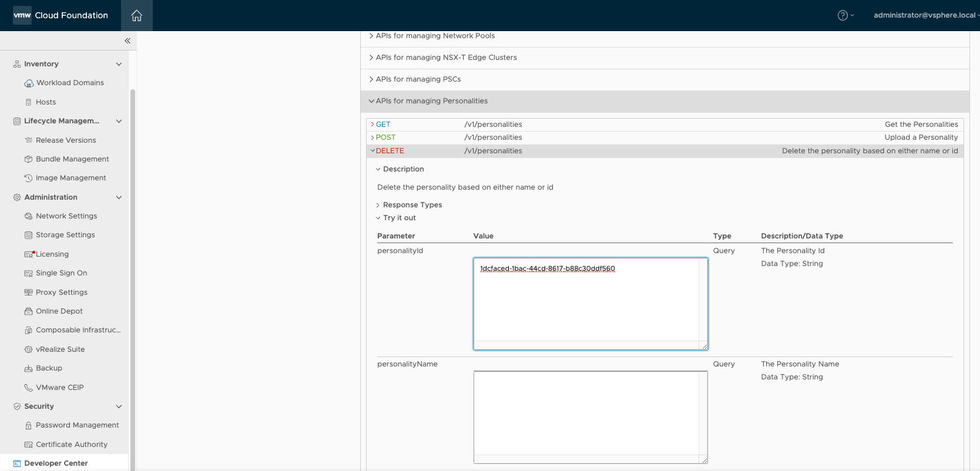Click the Password Management lock icon
Screen dimensions: 980x471
28,425
